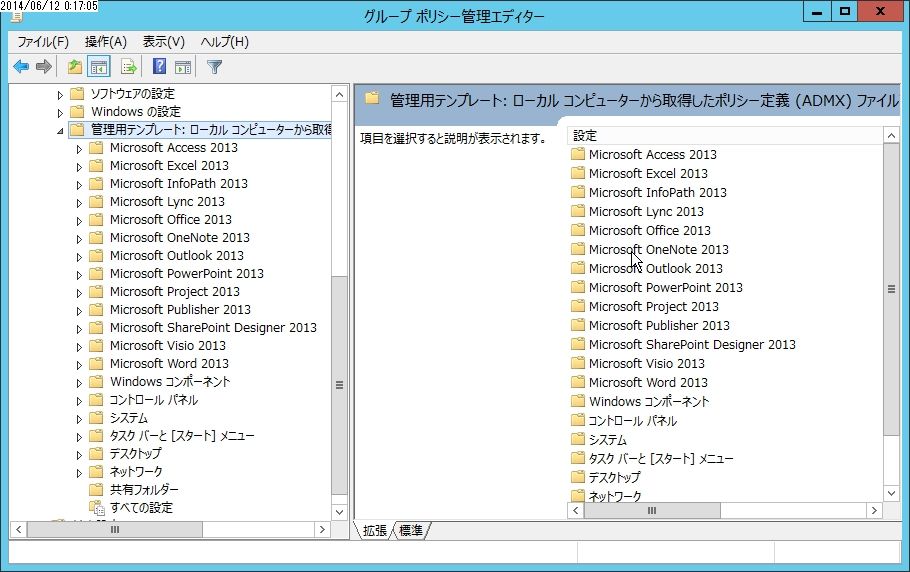This screenshot has width=910, height=572.
Task: Select Microsoft PowerPoint 2013 in tree
Action: (186, 273)
